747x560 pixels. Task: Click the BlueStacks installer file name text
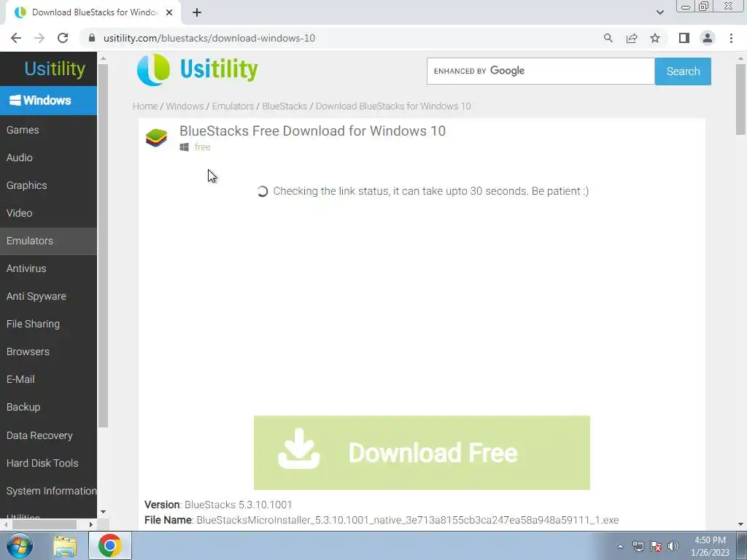pos(408,520)
